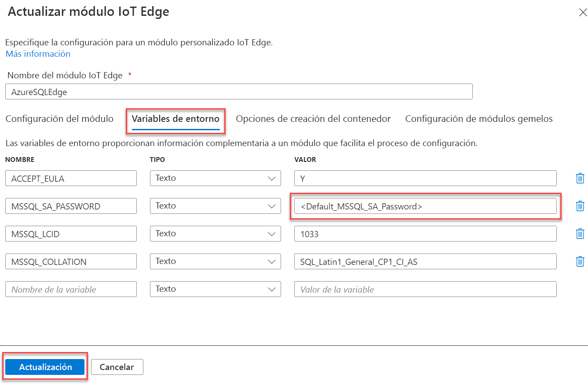
Task: Open the Tipo dropdown for MSSQL_COLLATION
Action: tap(215, 261)
